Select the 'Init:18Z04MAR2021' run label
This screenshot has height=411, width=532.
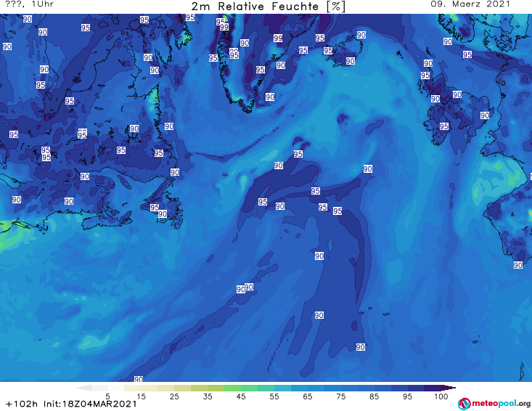[90, 404]
